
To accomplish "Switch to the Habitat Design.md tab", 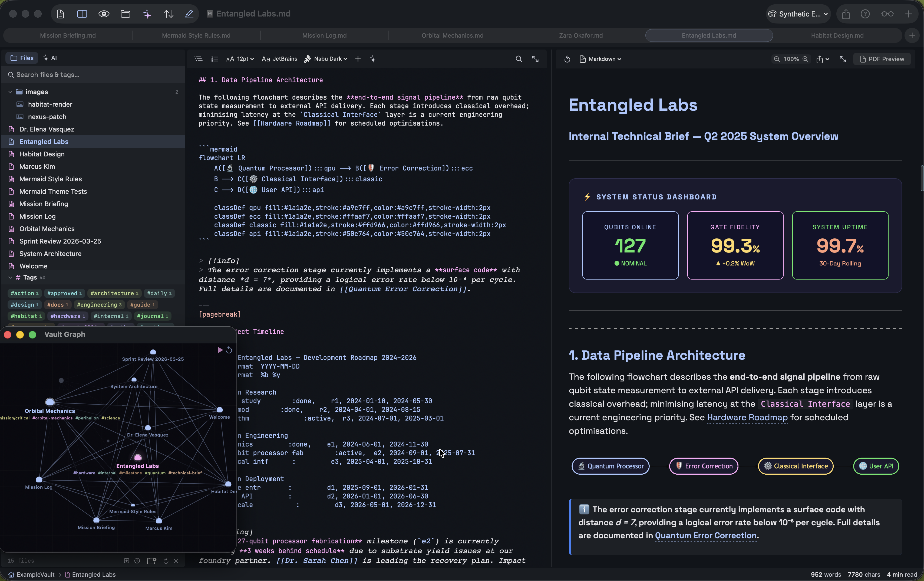I will click(837, 35).
